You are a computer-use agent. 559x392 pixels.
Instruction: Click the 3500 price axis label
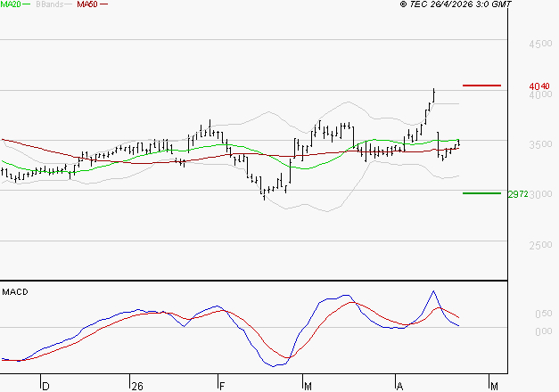click(540, 144)
